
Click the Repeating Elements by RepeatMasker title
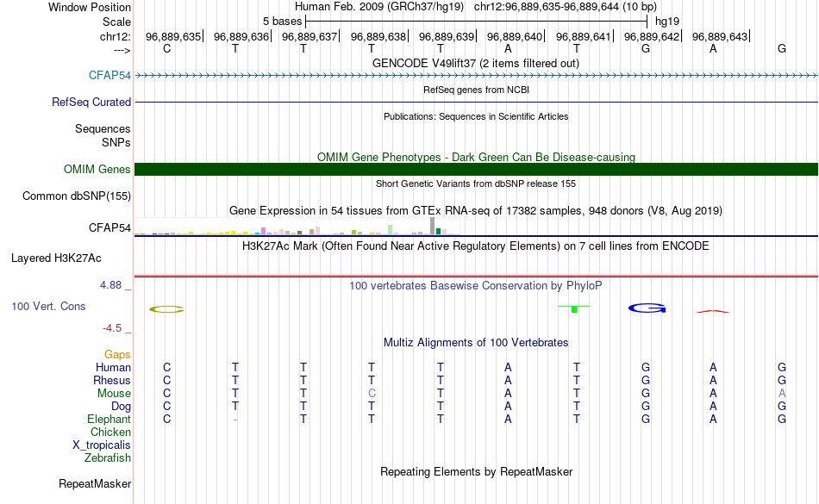(476, 471)
